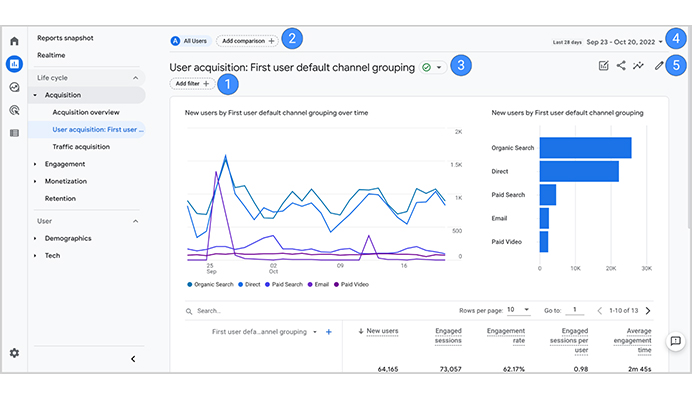The width and height of the screenshot is (692, 399).
Task: Collapse the Life cycle section
Action: click(135, 78)
